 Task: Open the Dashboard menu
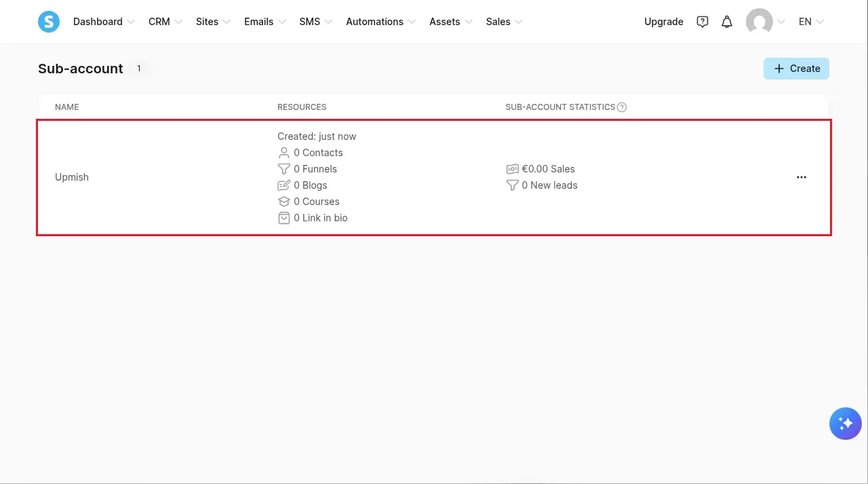(104, 22)
